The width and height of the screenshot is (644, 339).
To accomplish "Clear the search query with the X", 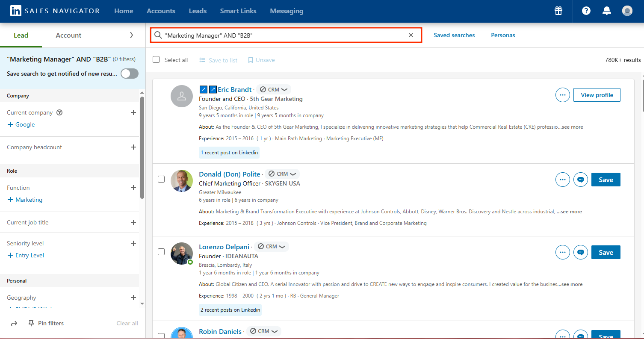I will [411, 35].
